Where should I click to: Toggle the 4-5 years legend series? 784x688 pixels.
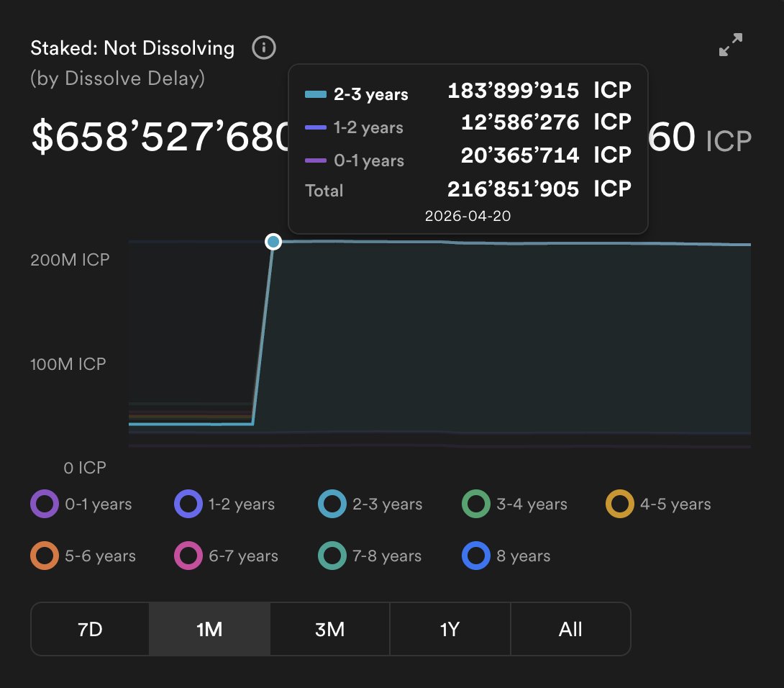pos(659,504)
